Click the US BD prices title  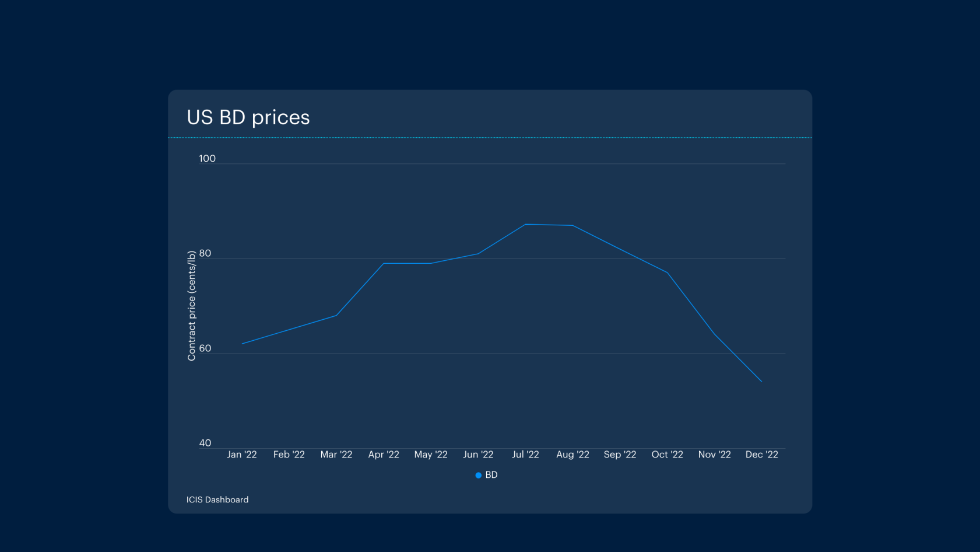(x=248, y=117)
